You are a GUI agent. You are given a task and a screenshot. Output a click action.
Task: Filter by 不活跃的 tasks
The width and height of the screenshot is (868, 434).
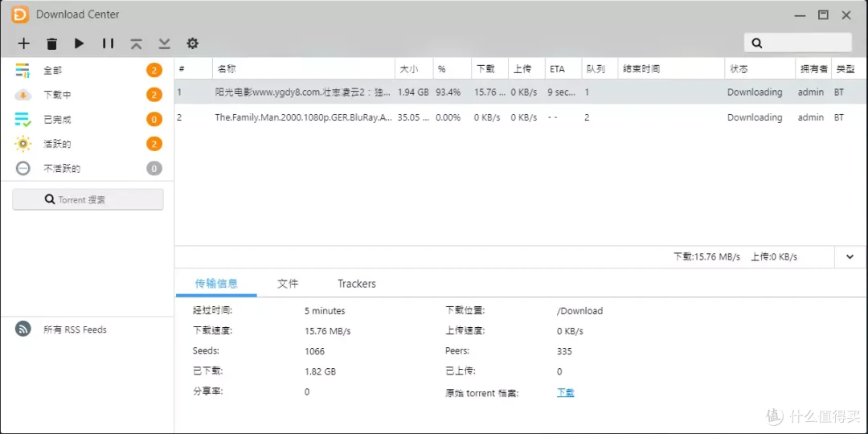pos(87,168)
